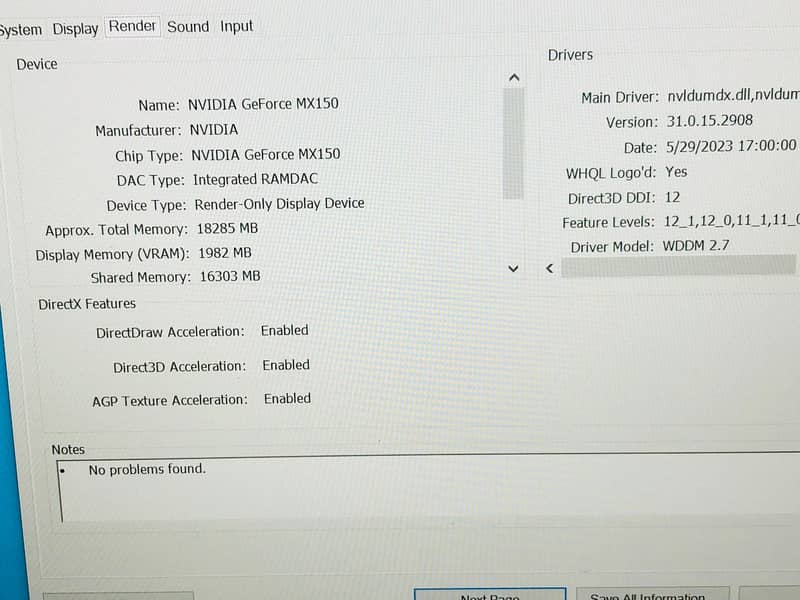Click inside the Notes box text
This screenshot has height=600, width=800.
pyautogui.click(x=147, y=469)
